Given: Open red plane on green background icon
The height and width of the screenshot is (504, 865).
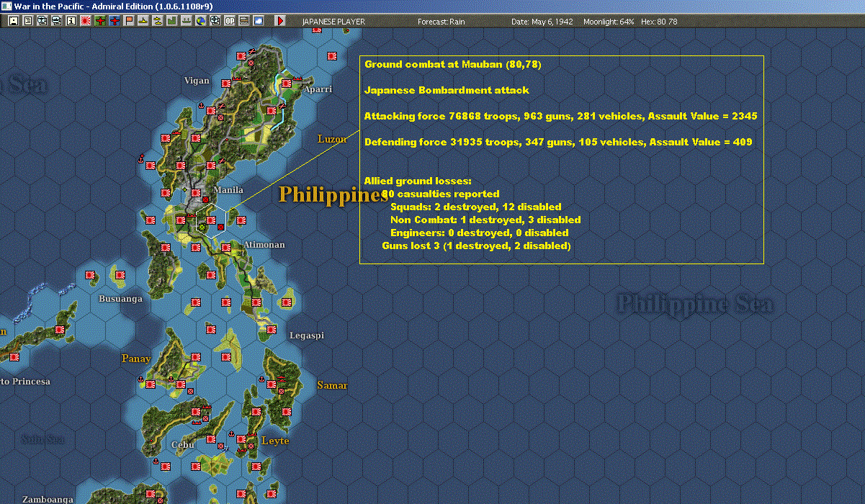Looking at the screenshot, I should [x=100, y=21].
